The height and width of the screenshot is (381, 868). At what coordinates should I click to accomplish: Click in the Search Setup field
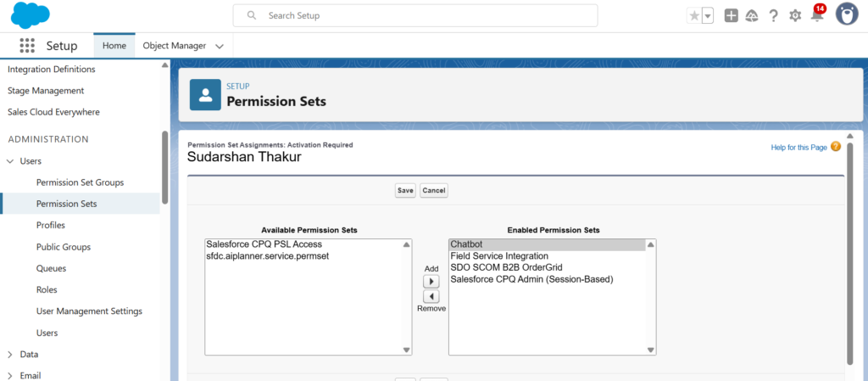[415, 15]
